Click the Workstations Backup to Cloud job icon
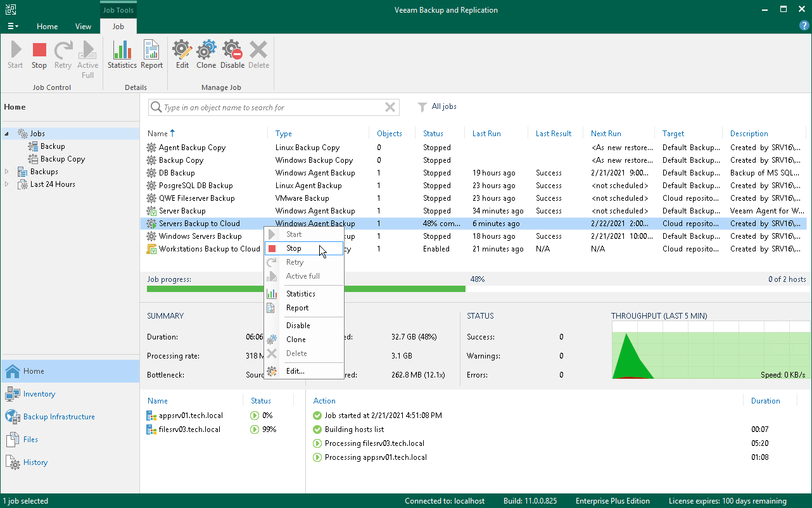Viewport: 812px width, 508px height. tap(151, 249)
